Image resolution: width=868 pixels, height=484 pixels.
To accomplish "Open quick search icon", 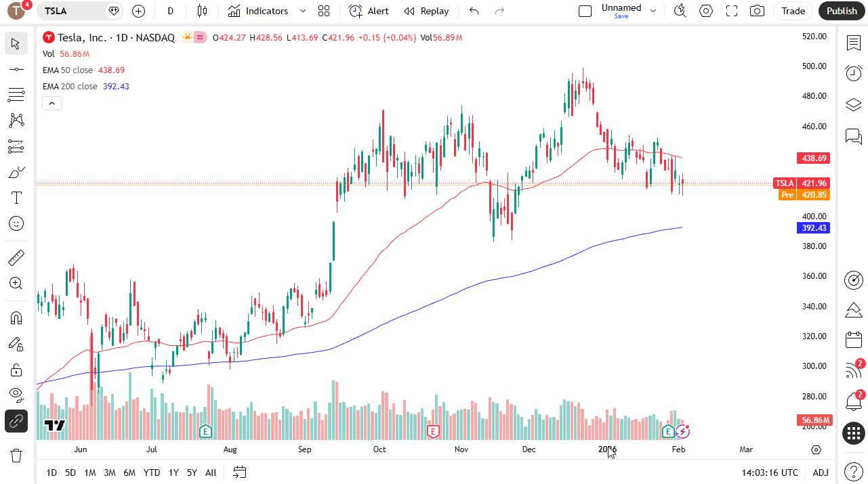I will coord(680,11).
